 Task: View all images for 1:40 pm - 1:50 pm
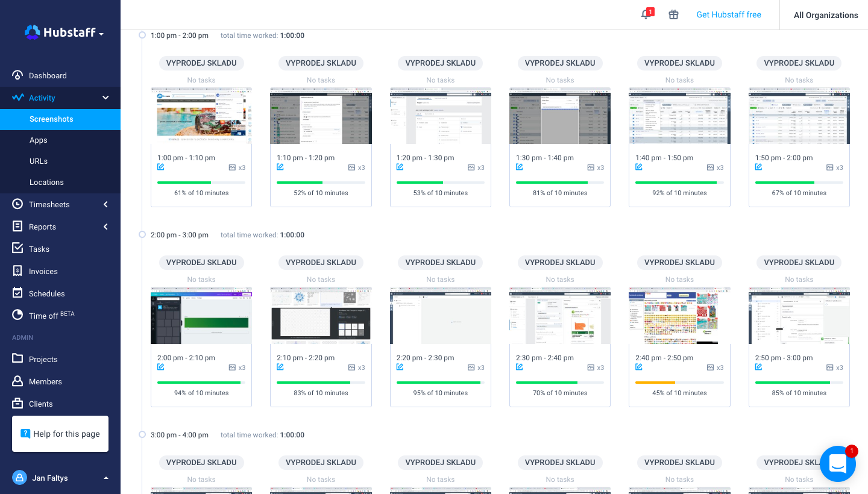(x=715, y=167)
